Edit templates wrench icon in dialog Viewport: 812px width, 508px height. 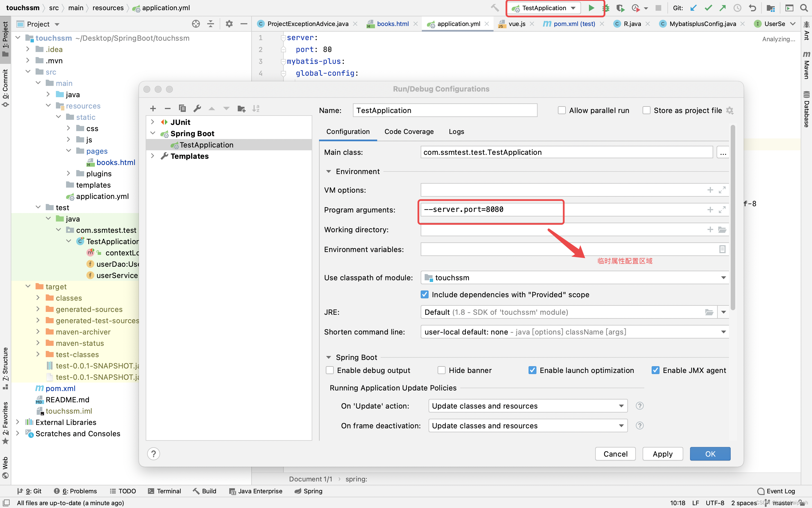[197, 108]
